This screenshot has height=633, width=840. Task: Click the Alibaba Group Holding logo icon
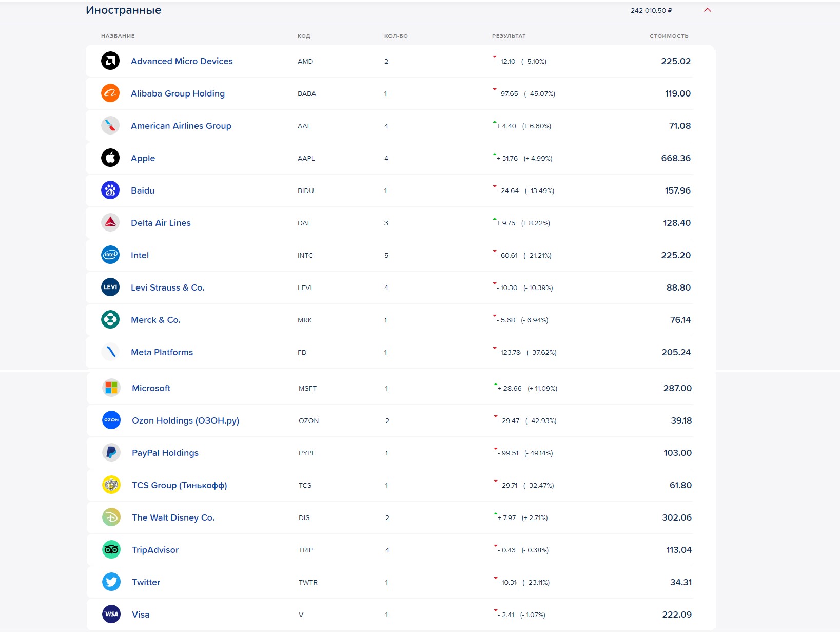pos(110,93)
